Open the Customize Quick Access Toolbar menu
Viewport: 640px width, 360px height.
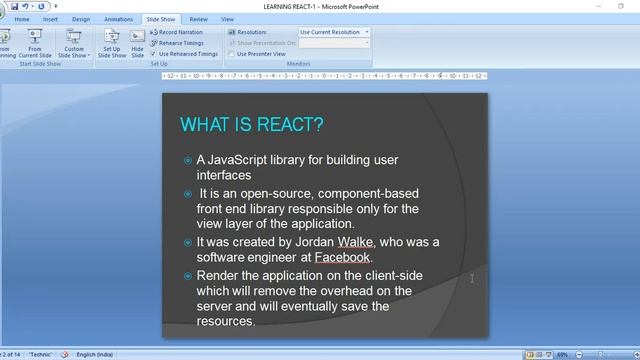tap(56, 7)
